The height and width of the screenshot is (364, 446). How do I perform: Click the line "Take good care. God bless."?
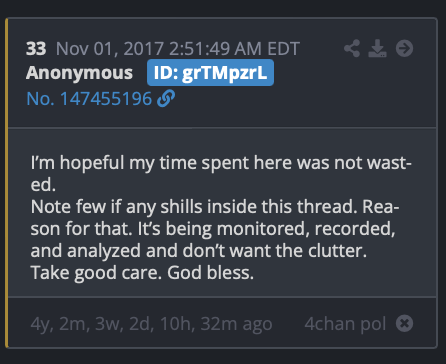click(142, 273)
